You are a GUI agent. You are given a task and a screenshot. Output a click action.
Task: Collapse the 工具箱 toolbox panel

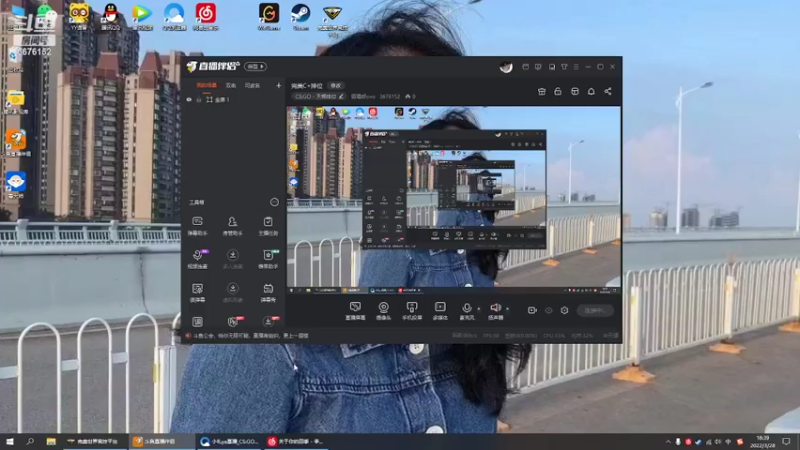click(x=274, y=202)
